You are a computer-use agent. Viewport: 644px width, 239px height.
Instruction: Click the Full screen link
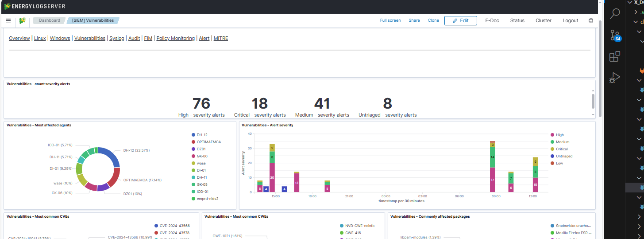pos(390,20)
